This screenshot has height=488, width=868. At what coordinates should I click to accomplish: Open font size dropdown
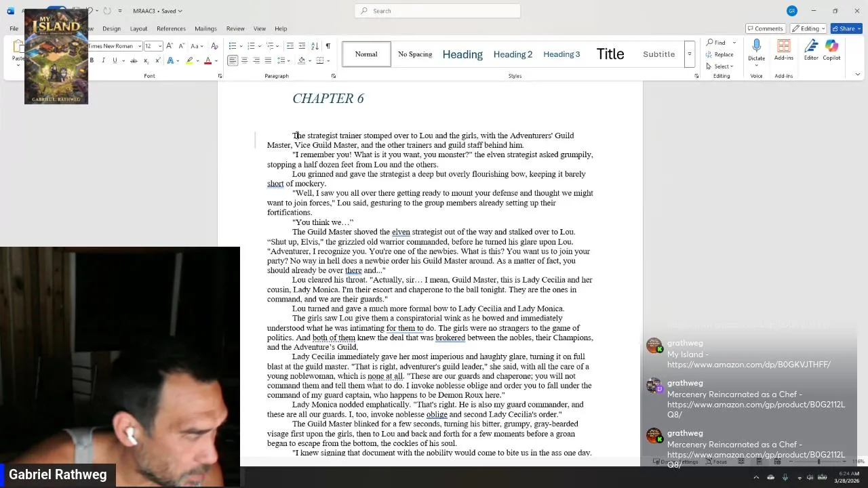[x=160, y=46]
